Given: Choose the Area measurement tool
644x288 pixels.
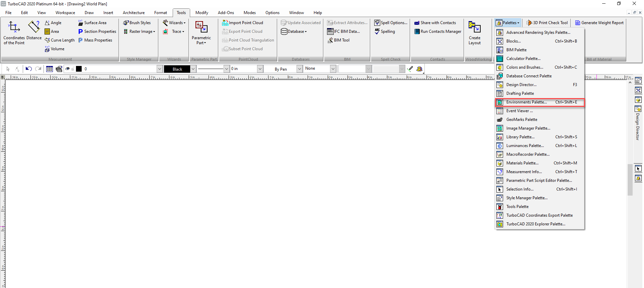Looking at the screenshot, I should pyautogui.click(x=52, y=31).
